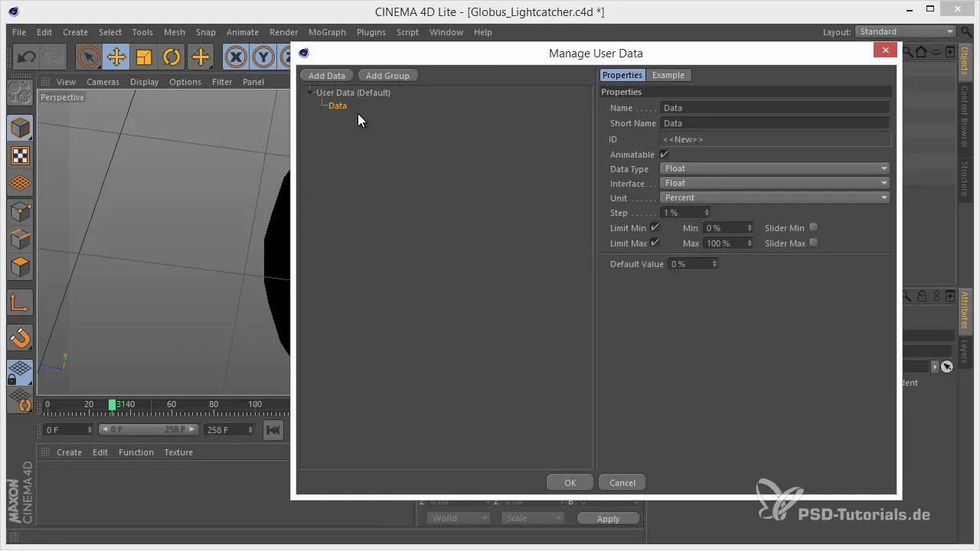The image size is (980, 551).
Task: Click the object picker arrow icon
Action: (947, 367)
